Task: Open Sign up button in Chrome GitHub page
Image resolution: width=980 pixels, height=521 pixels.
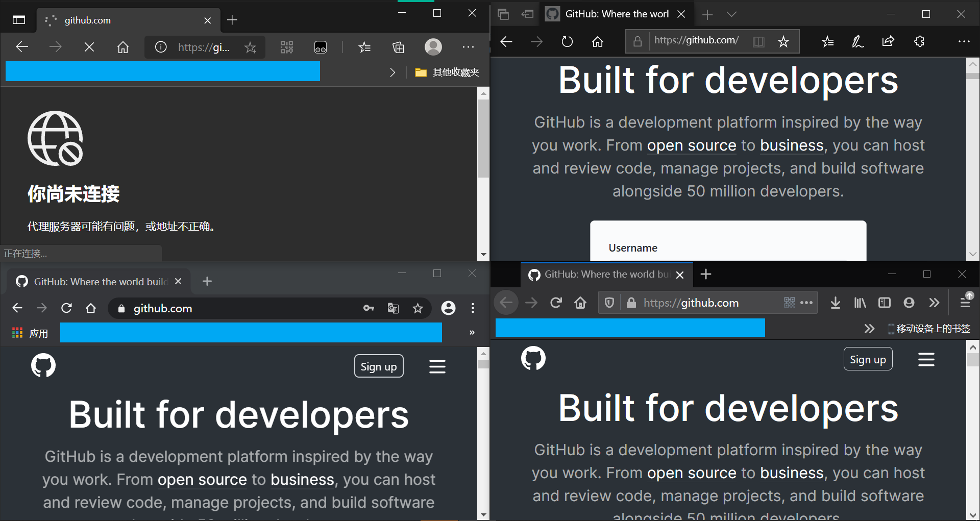Action: click(379, 366)
